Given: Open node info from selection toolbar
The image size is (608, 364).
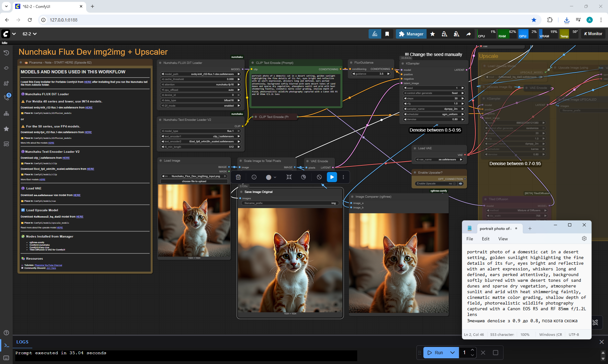Looking at the screenshot, I should tap(254, 177).
